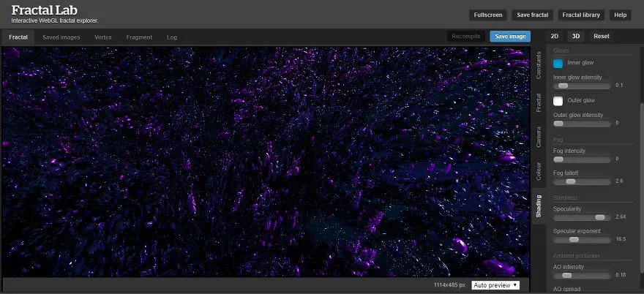644x294 pixels.
Task: Click the Fog falloff slider track
Action: 582,181
